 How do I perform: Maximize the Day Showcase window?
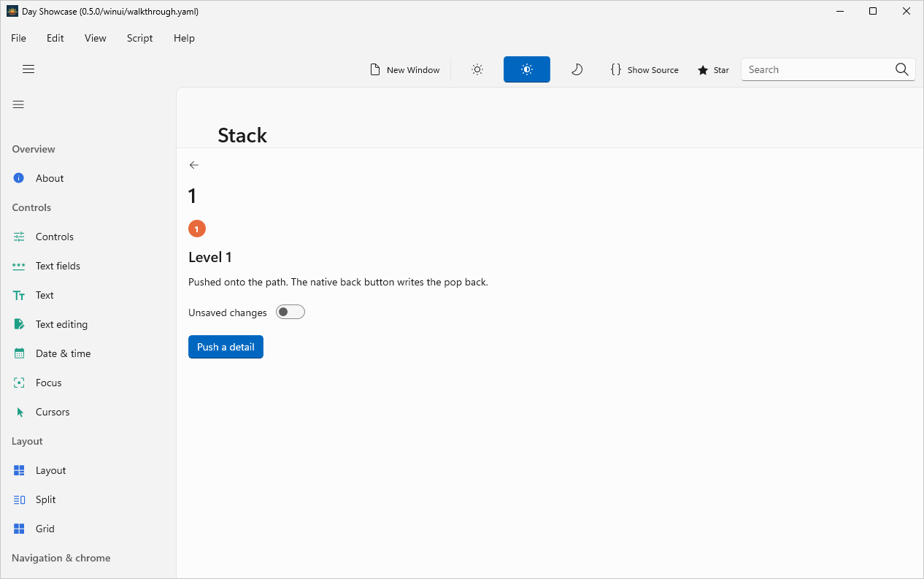click(873, 11)
